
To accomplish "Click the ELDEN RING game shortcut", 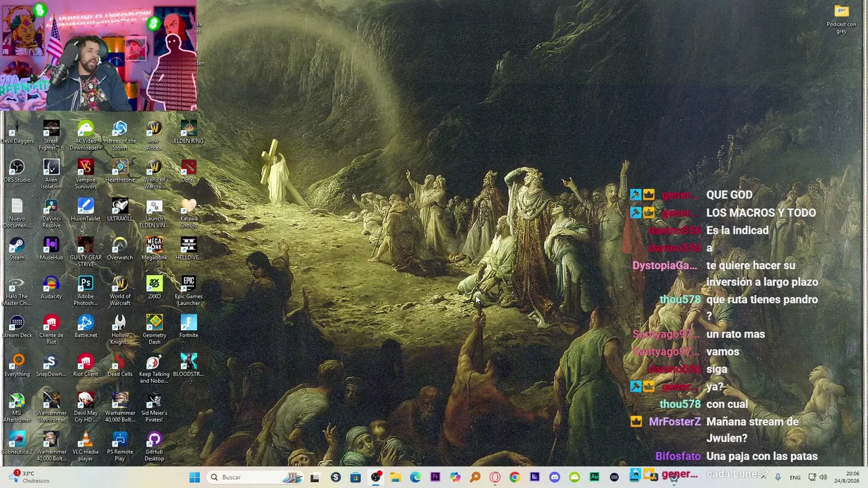I will [x=189, y=132].
